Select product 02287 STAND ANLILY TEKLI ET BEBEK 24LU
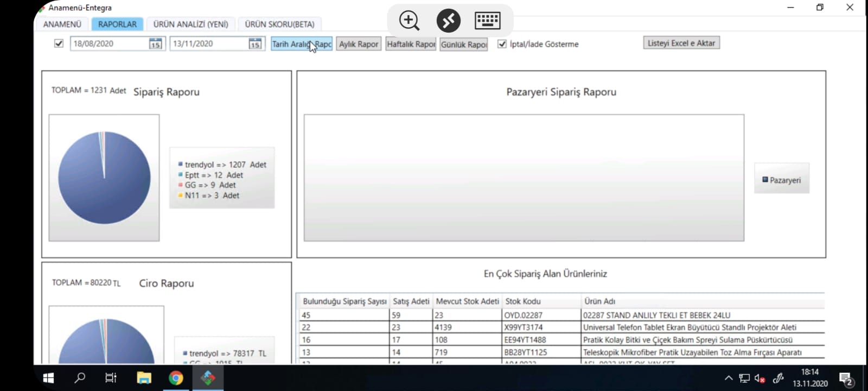 [x=703, y=315]
